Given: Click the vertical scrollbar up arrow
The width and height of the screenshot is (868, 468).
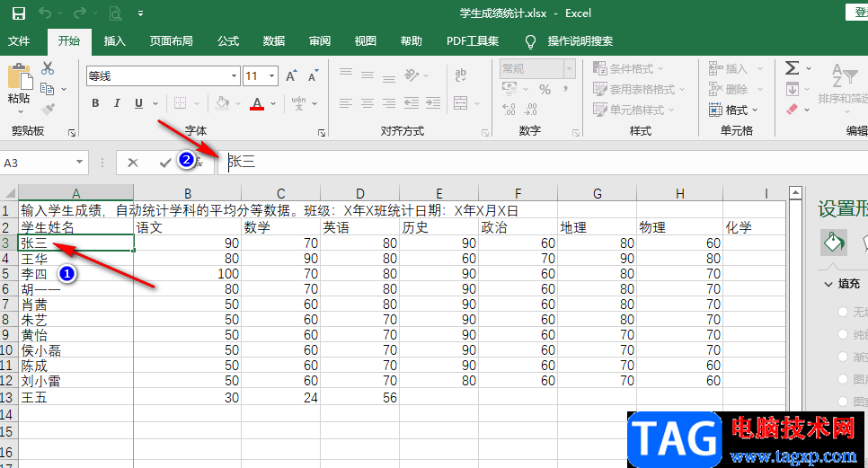Looking at the screenshot, I should [x=795, y=192].
